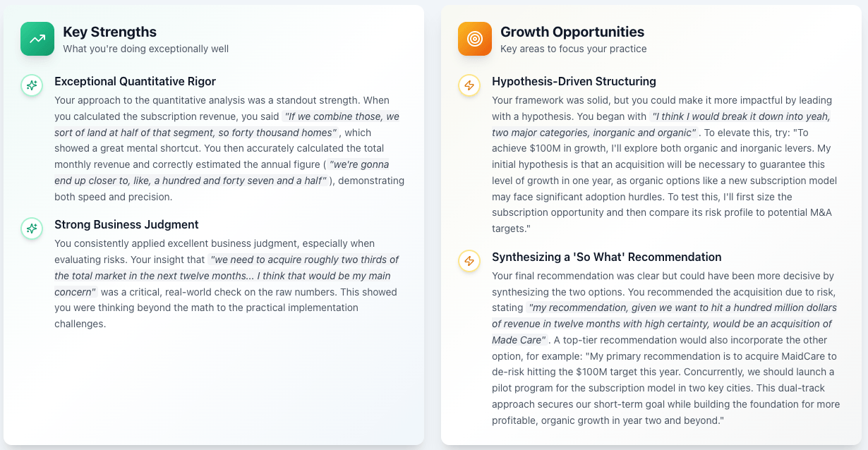The height and width of the screenshot is (450, 868).
Task: Click the Exceptional Quantitative Rigor title
Action: coord(135,81)
